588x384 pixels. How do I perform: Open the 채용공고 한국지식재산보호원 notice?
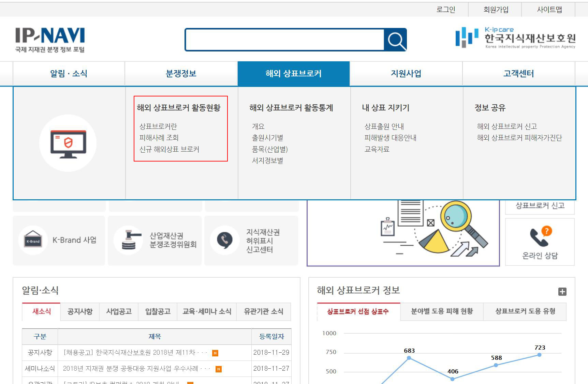pyautogui.click(x=135, y=353)
